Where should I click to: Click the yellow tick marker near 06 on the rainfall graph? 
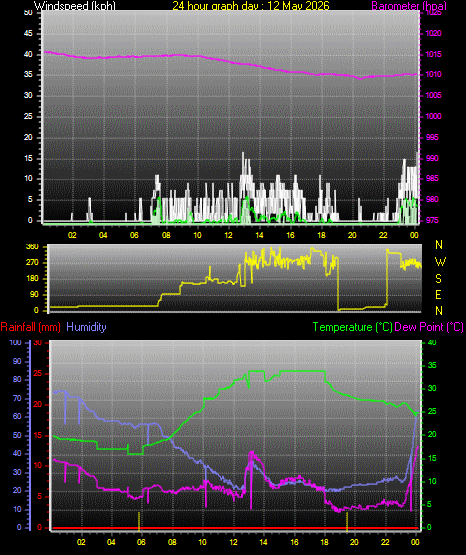(x=139, y=521)
